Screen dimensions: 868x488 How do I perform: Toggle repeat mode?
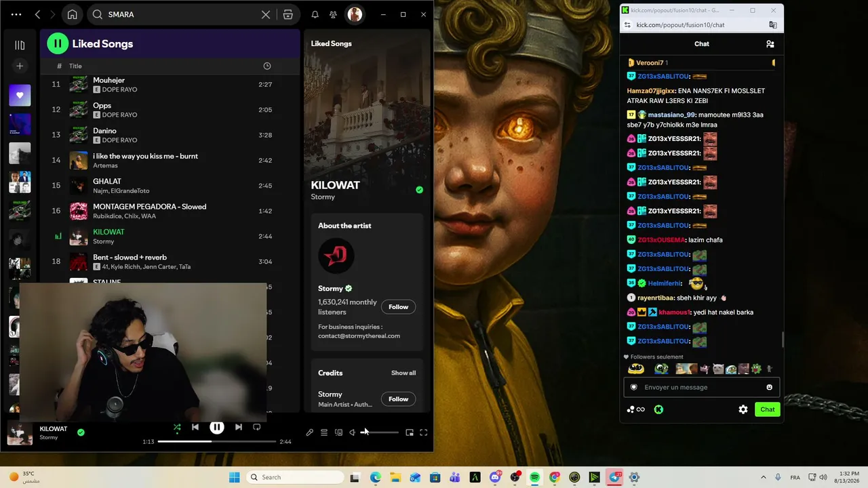point(256,427)
